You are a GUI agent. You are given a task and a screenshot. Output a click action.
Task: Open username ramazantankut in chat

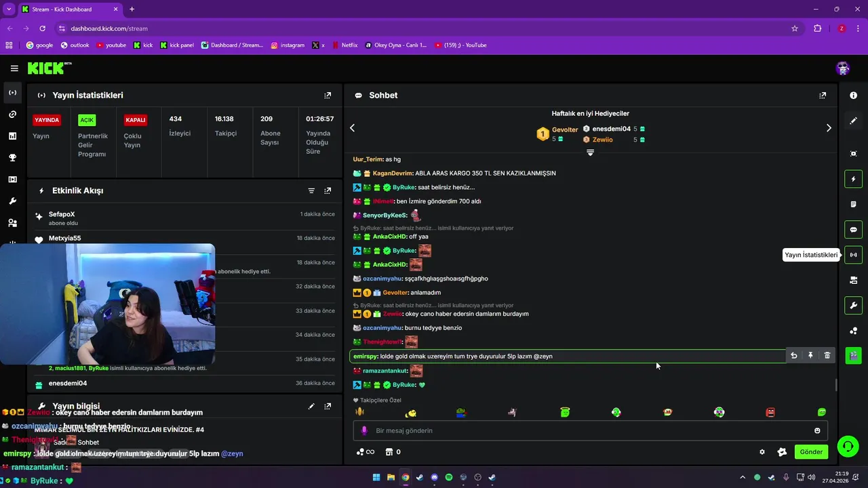coord(385,371)
